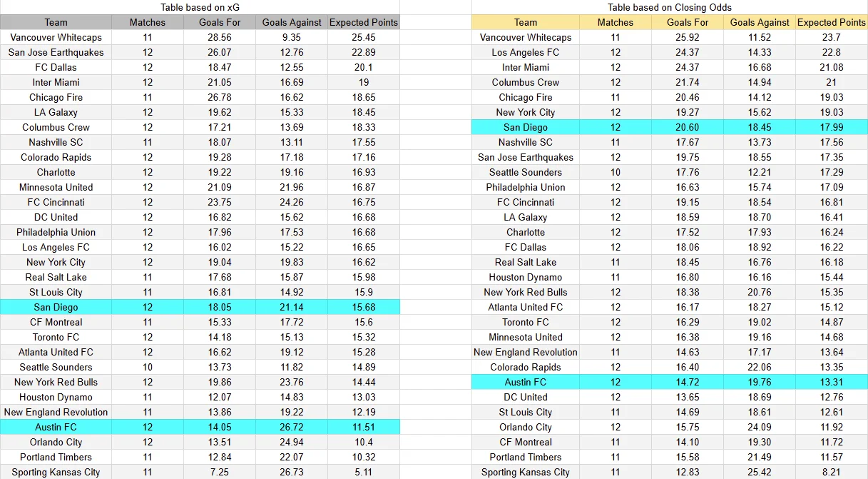Click the Expected Points header in xG table
Screen dimensions: 868x479
[x=364, y=22]
